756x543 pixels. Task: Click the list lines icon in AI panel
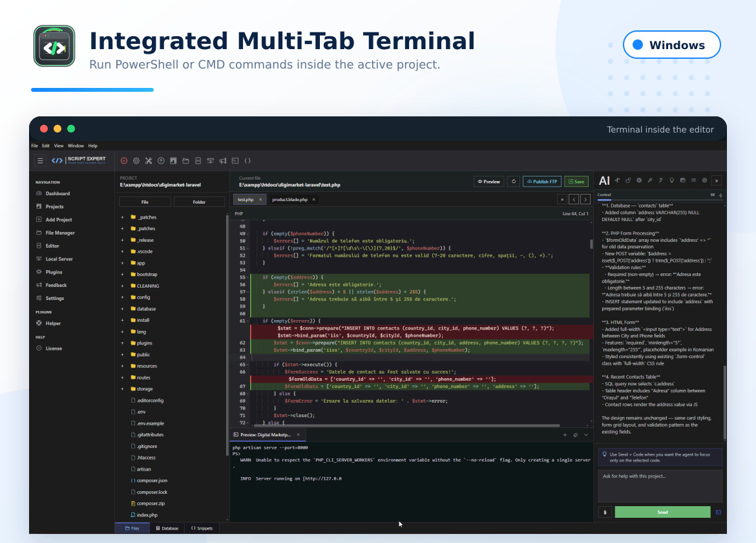pos(693,180)
